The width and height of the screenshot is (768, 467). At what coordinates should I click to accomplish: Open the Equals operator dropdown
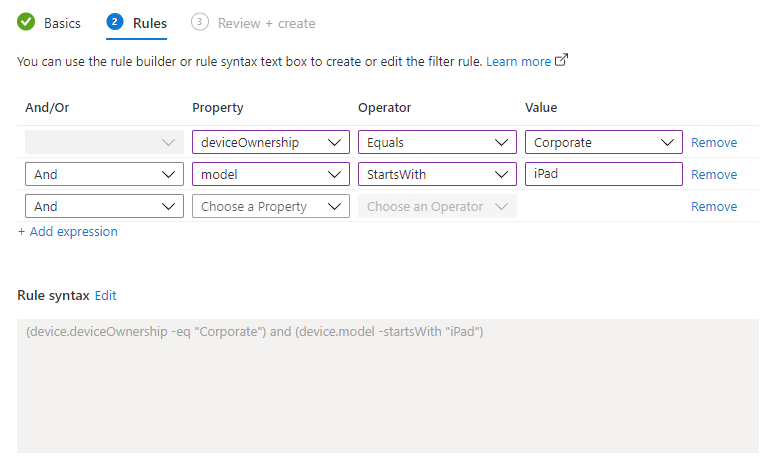437,143
